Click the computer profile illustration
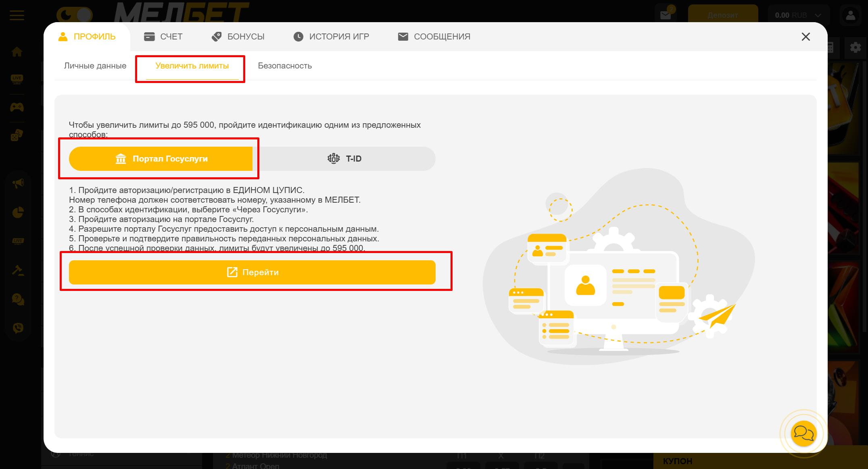Screen dimensions: 868x469 618,268
